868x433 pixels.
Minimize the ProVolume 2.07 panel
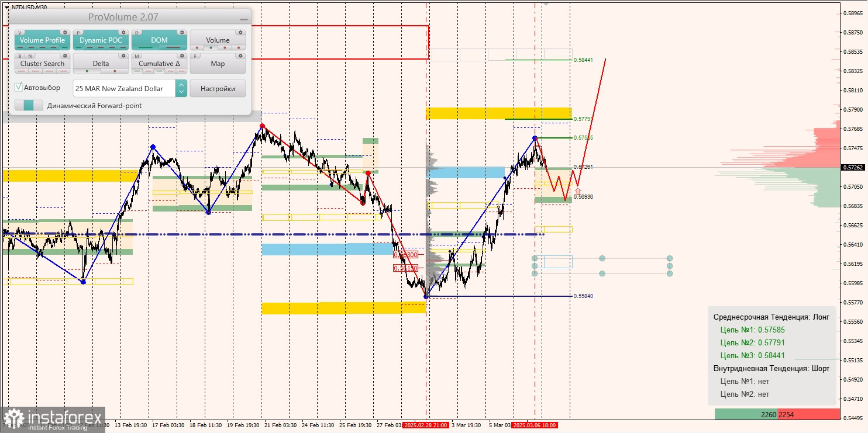244,19
